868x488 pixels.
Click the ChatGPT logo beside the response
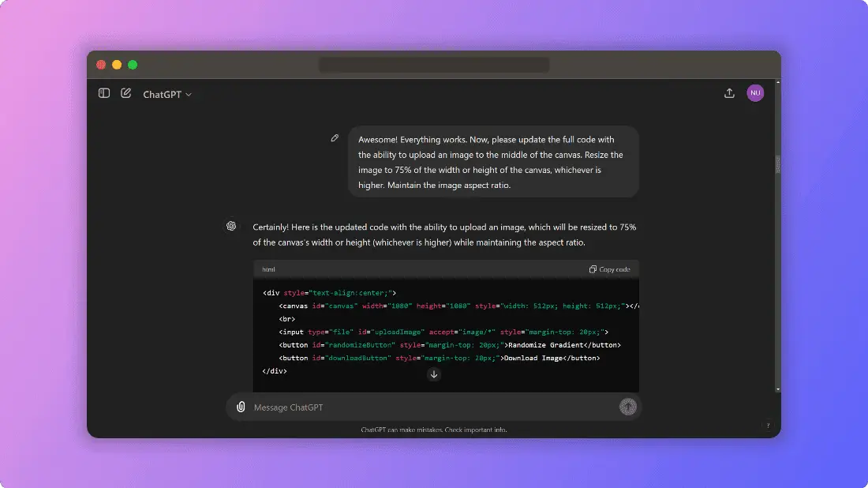pos(231,227)
